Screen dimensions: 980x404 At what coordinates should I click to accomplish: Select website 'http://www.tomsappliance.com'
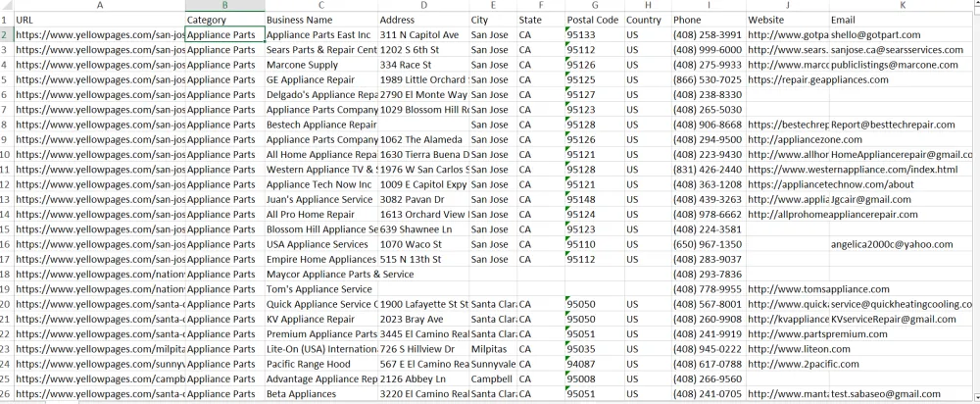(788, 289)
